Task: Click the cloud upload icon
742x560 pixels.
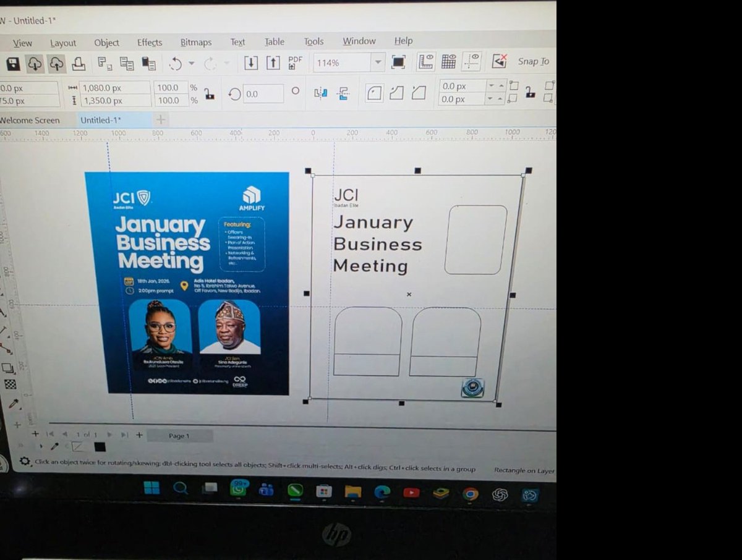Action: [x=56, y=64]
